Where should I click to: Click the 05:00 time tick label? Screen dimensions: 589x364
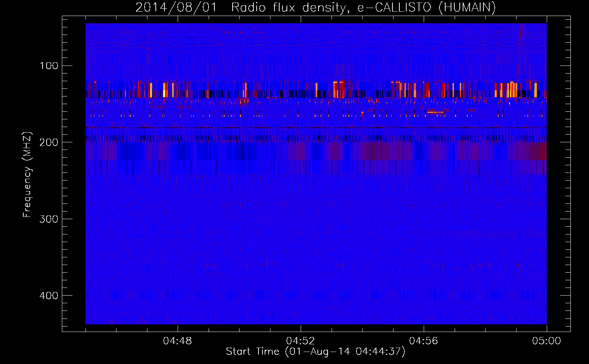pos(547,341)
